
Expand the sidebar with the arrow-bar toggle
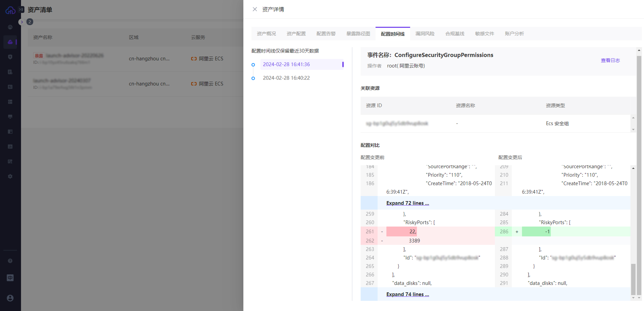pyautogui.click(x=21, y=9)
